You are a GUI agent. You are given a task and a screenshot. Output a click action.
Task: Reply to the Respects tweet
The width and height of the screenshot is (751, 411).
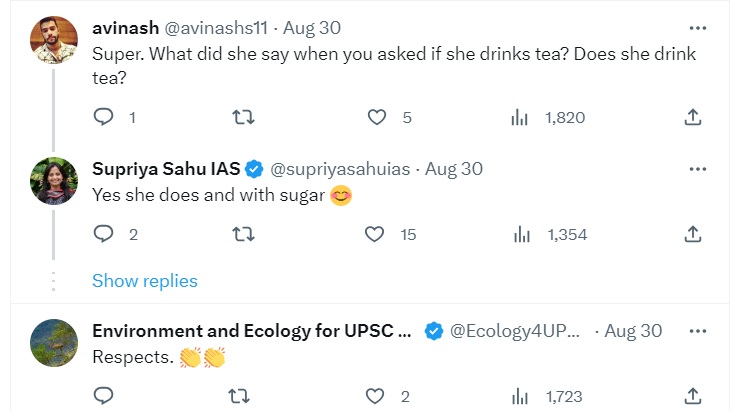click(x=105, y=397)
